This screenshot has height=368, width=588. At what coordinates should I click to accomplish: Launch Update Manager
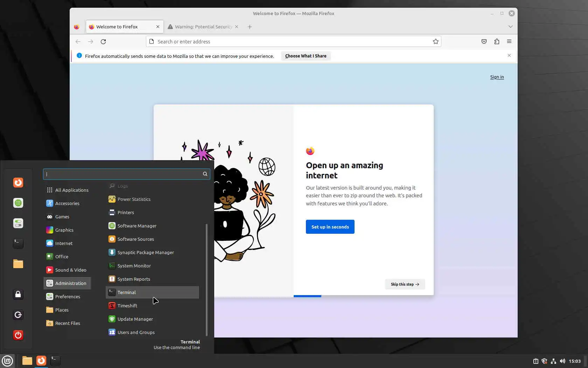point(153,319)
